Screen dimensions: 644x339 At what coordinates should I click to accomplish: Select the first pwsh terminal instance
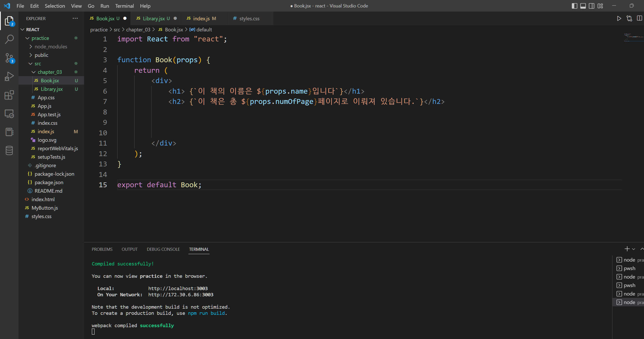[628, 268]
